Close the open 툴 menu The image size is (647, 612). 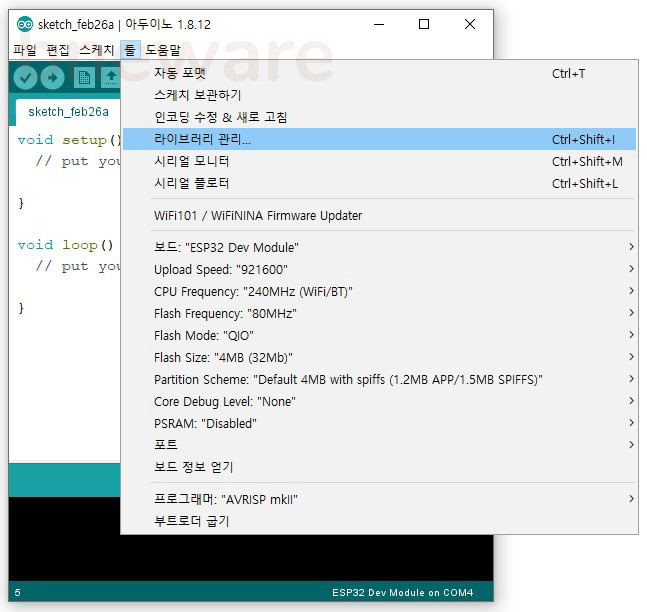[x=130, y=50]
